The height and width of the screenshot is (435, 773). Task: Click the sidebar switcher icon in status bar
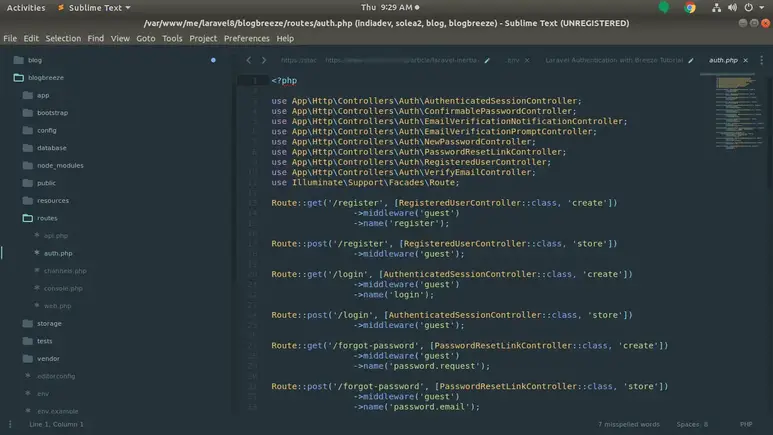10,424
